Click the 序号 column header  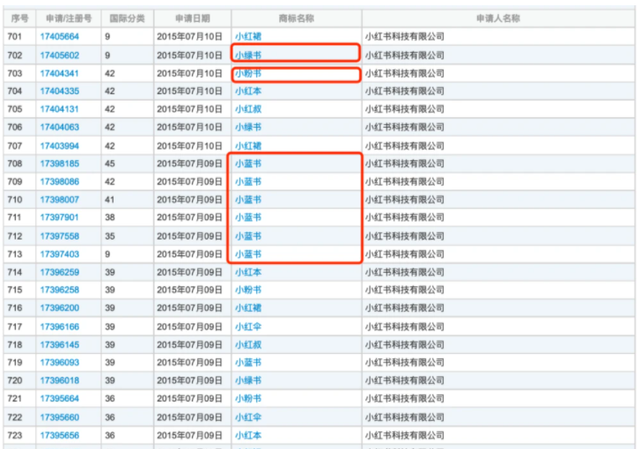click(x=18, y=18)
